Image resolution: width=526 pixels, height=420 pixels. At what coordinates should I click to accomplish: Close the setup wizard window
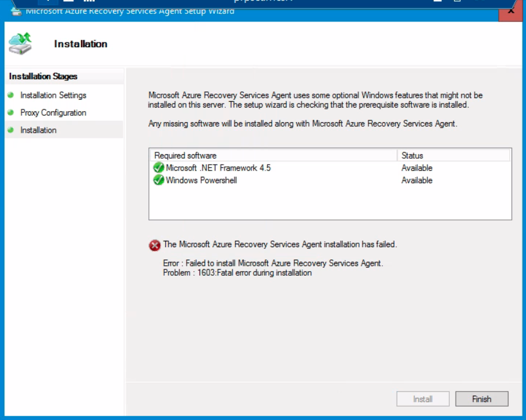coord(510,12)
